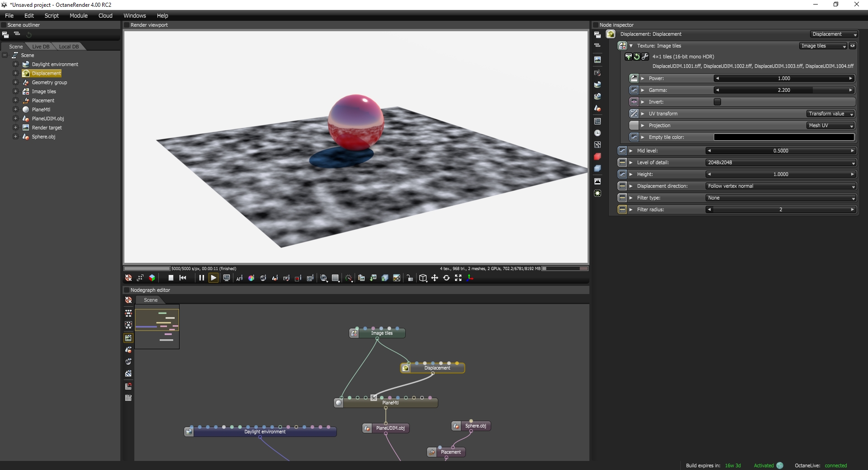Collapse the root Scene tree node
868x470 pixels.
(x=5, y=55)
